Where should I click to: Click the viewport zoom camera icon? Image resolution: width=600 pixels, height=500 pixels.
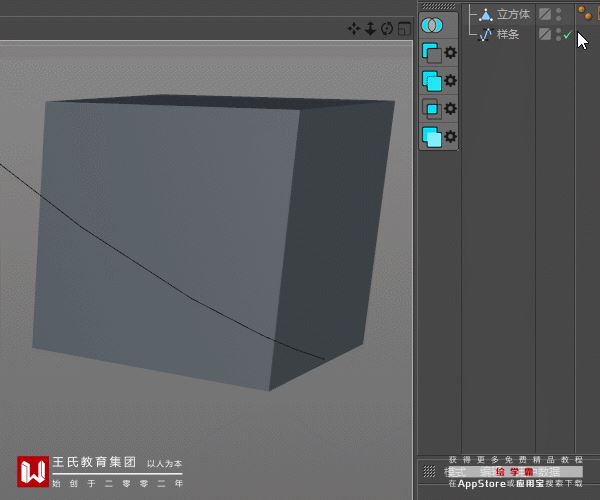click(x=370, y=29)
